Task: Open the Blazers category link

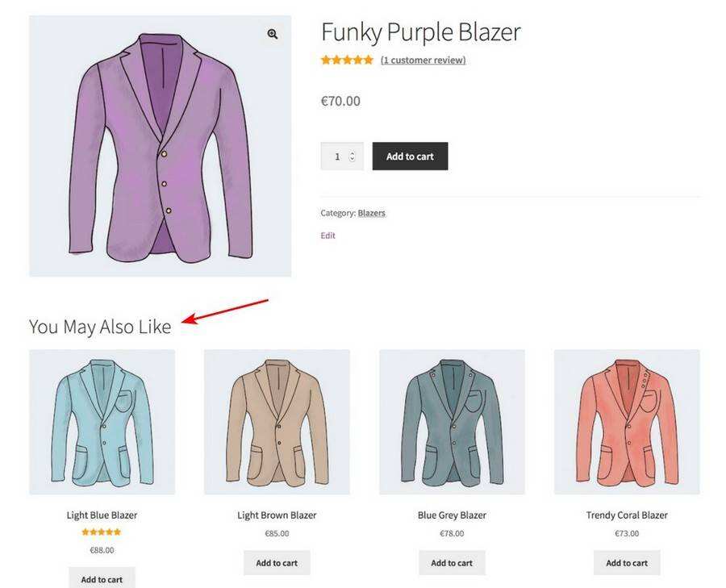Action: pos(371,213)
